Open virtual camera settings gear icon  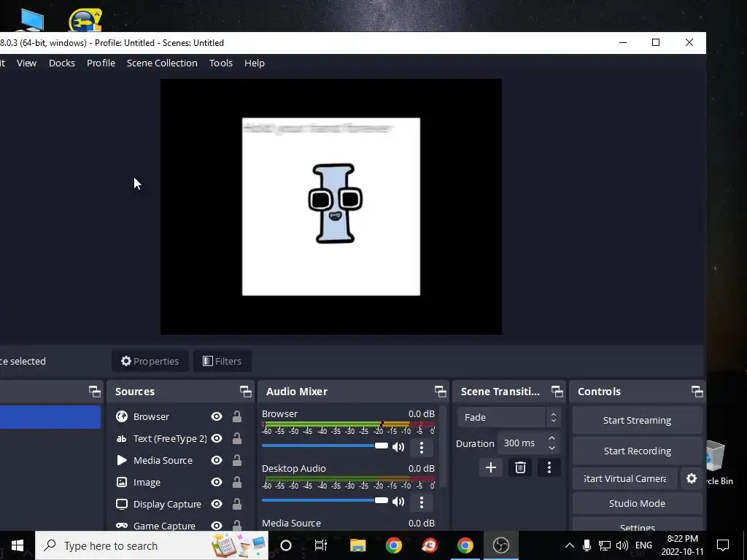click(x=692, y=478)
